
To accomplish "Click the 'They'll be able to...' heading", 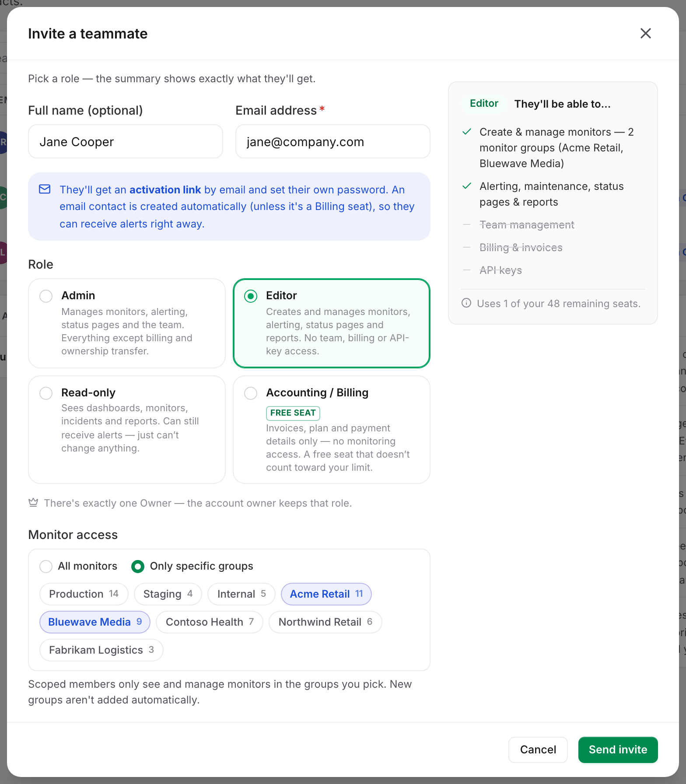I will click(x=562, y=104).
